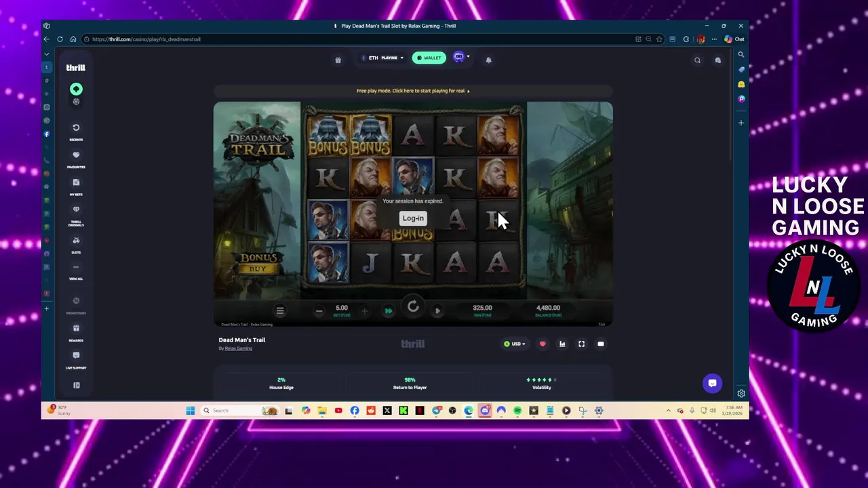The width and height of the screenshot is (868, 488).
Task: Select the green casino mode toggle
Action: [x=76, y=89]
